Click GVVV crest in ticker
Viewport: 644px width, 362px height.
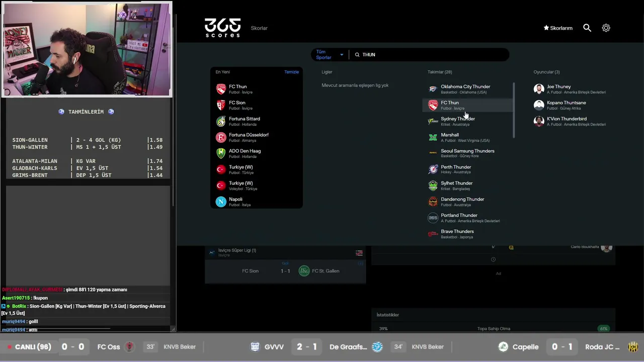point(255,347)
